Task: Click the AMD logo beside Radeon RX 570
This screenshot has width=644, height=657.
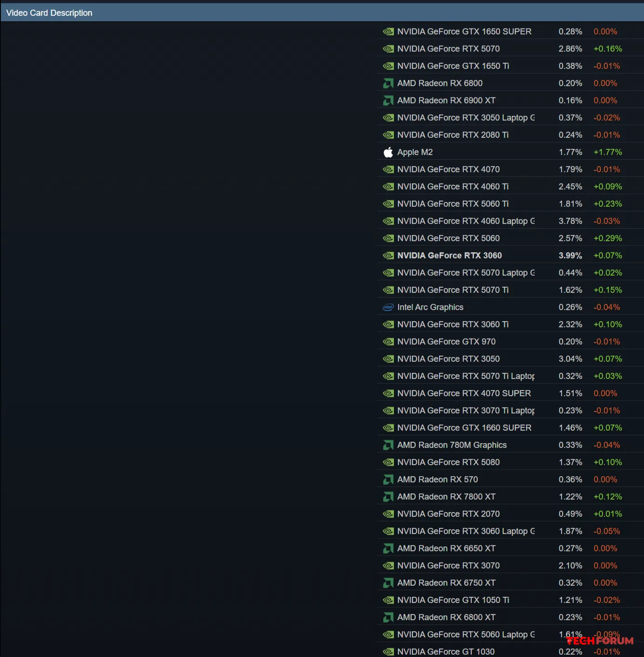Action: point(388,480)
